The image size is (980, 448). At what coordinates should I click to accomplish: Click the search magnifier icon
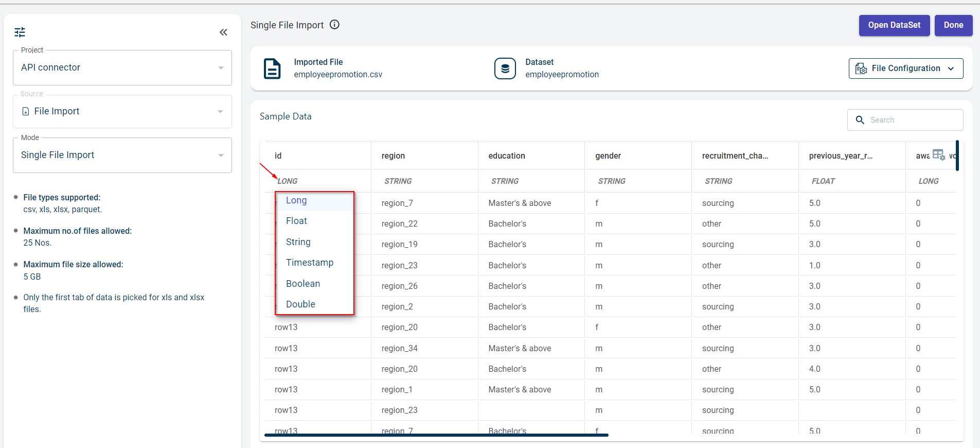pos(860,120)
